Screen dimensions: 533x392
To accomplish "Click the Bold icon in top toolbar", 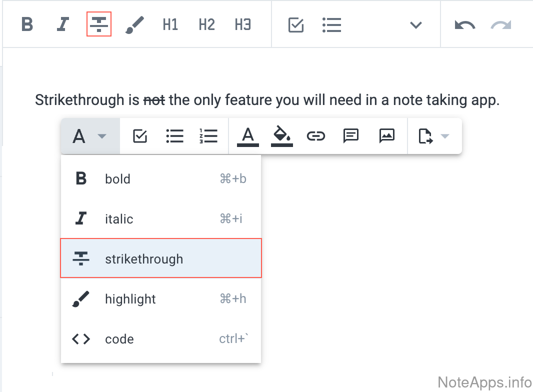I will point(27,24).
